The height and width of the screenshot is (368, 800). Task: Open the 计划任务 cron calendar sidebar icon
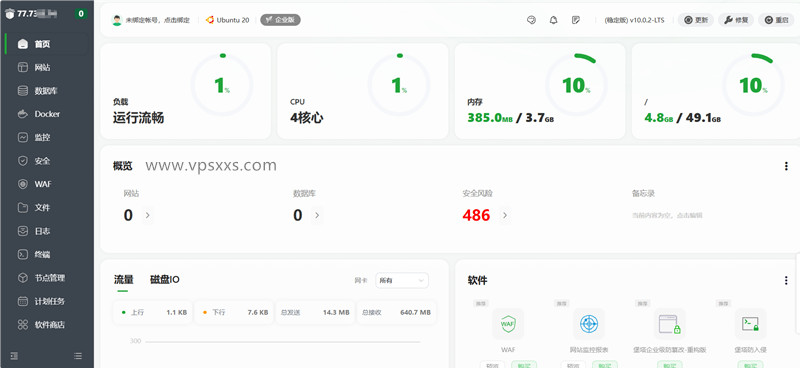(x=22, y=301)
